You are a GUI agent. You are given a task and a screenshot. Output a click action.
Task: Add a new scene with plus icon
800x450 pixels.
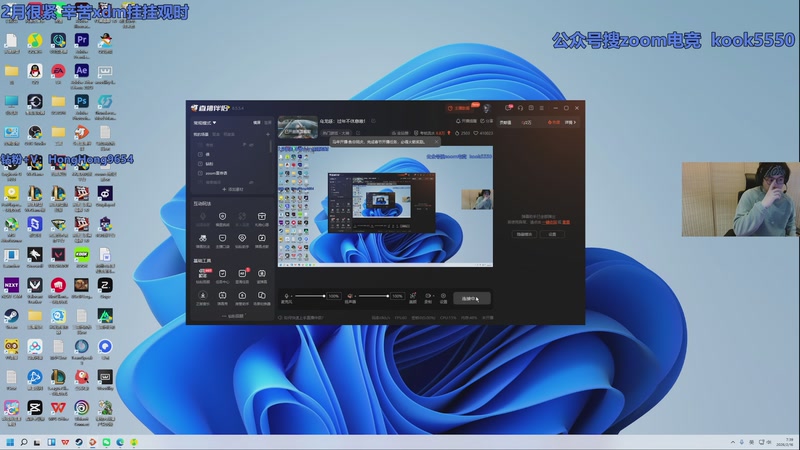267,133
